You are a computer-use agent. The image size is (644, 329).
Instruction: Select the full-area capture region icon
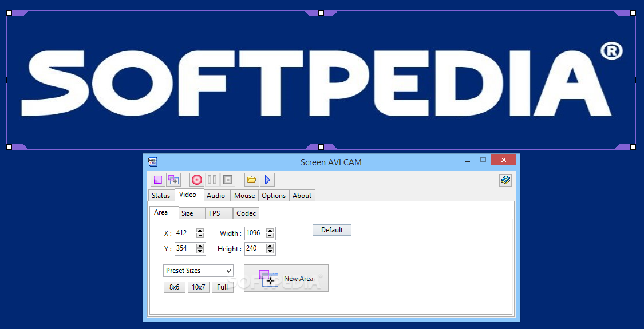pyautogui.click(x=158, y=180)
